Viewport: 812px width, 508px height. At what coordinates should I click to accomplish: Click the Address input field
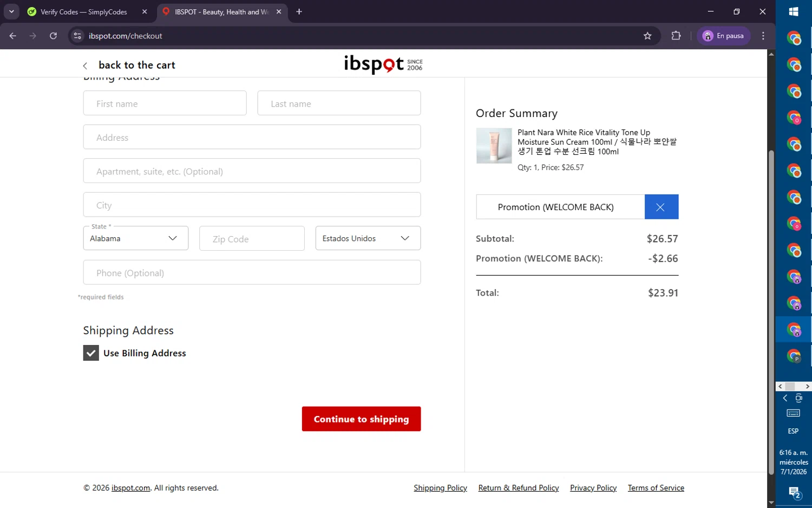coord(252,137)
